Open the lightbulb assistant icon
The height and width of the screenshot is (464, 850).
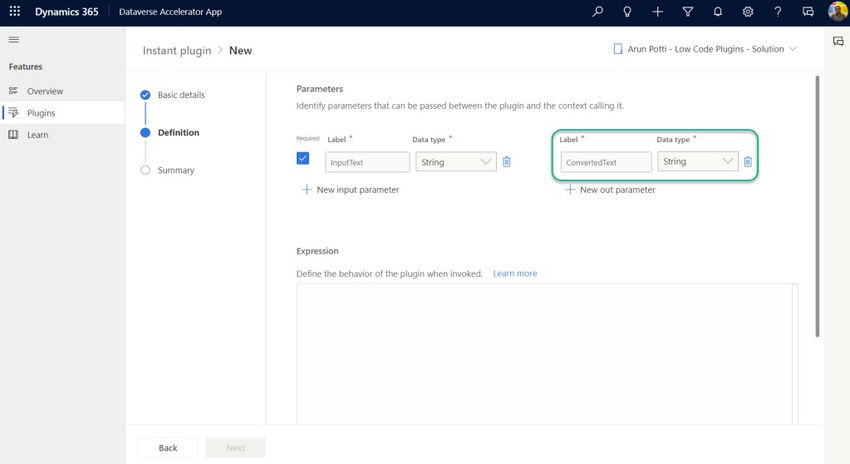point(627,12)
